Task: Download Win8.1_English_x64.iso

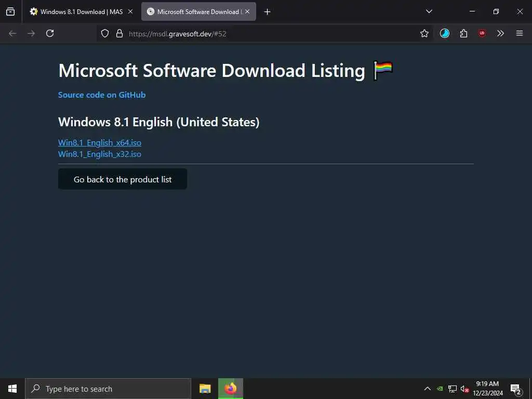Action: 100,143
